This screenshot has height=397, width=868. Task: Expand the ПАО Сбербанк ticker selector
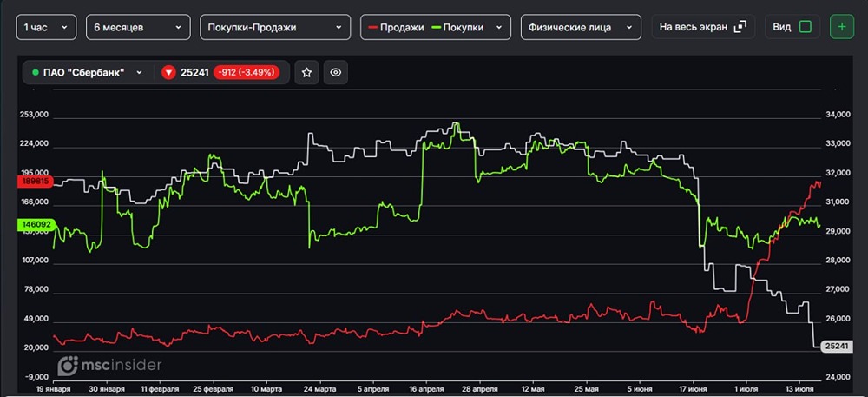[x=88, y=72]
